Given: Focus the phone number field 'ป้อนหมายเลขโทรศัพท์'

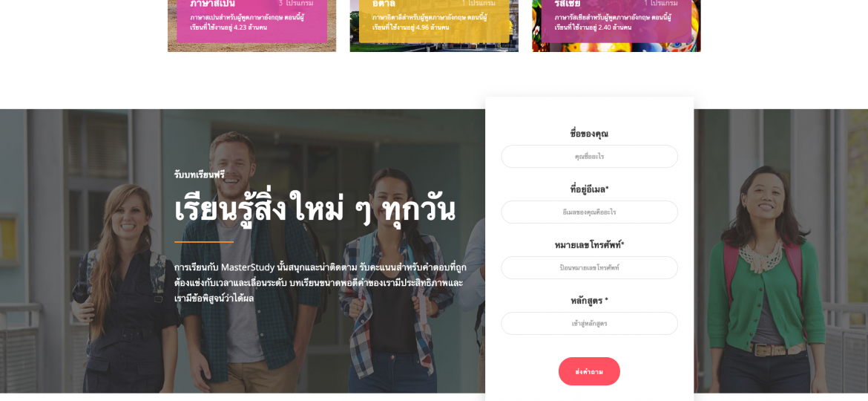Looking at the screenshot, I should tap(589, 267).
